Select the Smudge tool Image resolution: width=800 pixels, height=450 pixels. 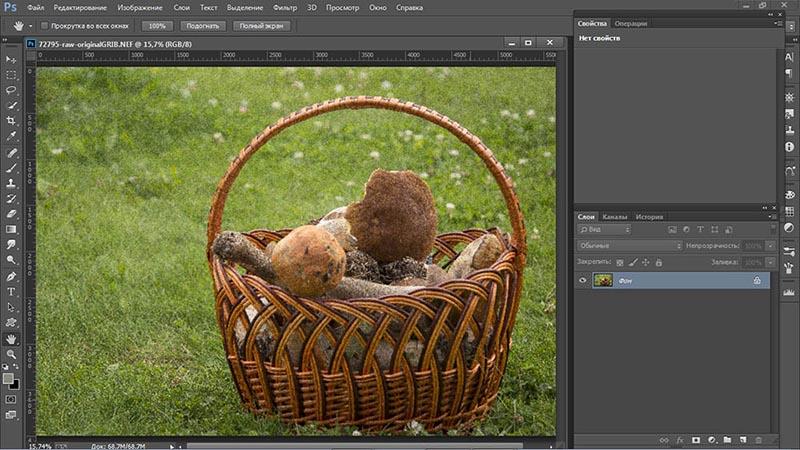tap(11, 244)
